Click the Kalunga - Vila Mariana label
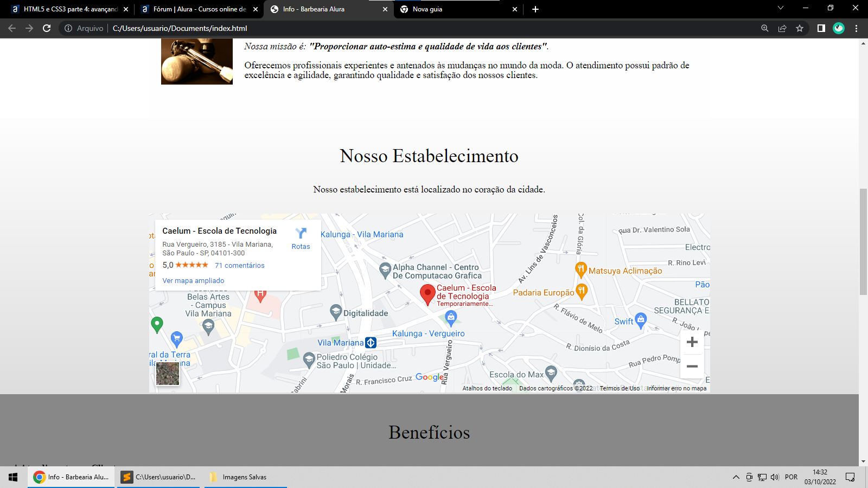Screen dimensions: 868x488 click(362, 235)
